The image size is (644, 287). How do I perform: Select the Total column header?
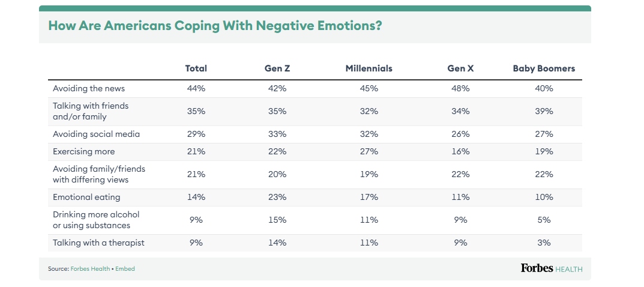click(196, 68)
